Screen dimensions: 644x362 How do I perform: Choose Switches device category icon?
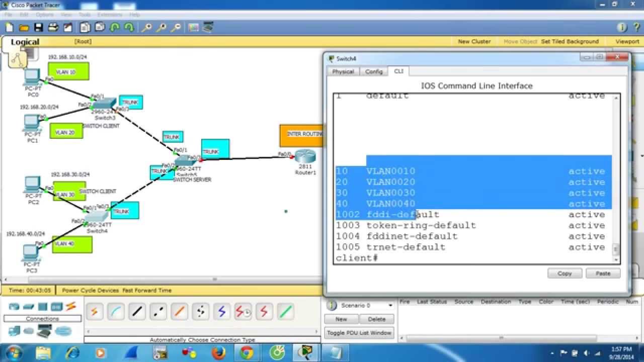coord(28,307)
